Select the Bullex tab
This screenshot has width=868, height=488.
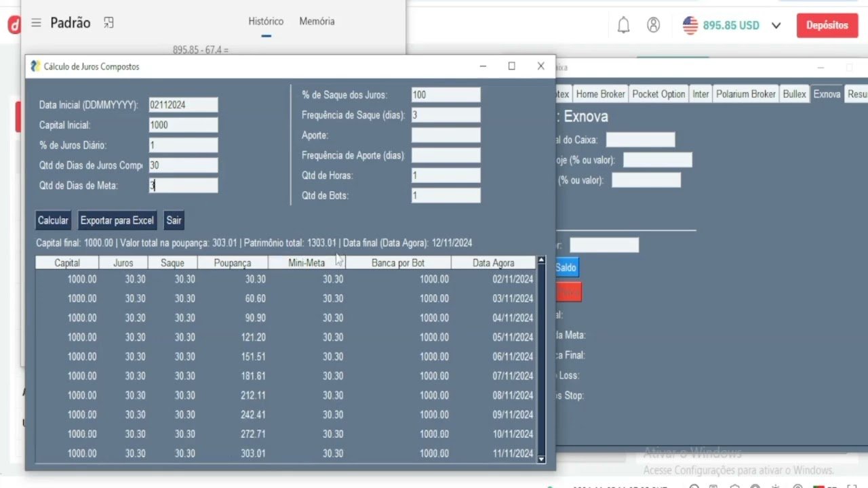coord(795,94)
